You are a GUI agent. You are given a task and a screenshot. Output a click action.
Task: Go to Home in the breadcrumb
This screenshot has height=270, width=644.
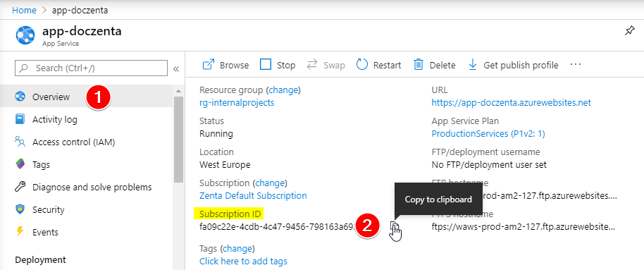pos(24,11)
